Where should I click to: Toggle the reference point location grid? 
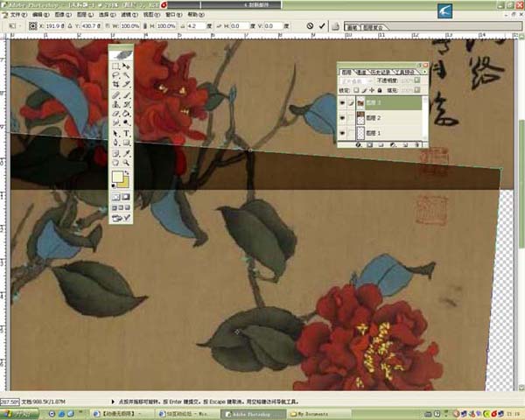33,25
